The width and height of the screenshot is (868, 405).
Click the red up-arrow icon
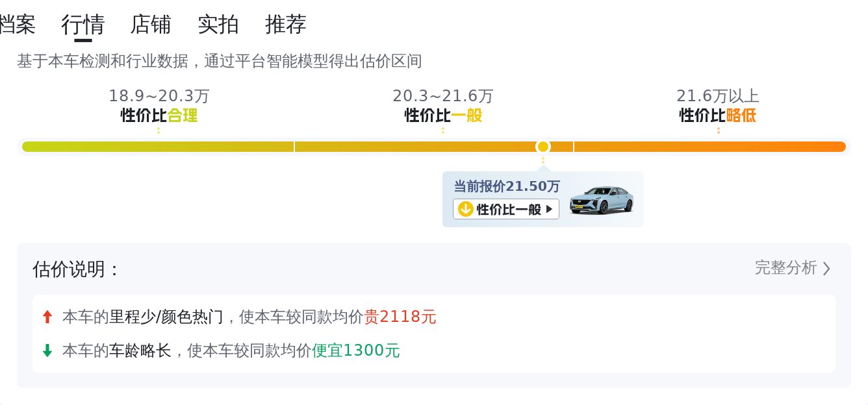tap(47, 317)
